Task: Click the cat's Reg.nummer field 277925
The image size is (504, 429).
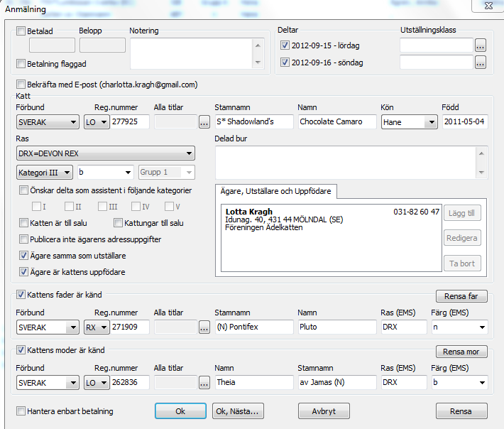Action: click(129, 121)
